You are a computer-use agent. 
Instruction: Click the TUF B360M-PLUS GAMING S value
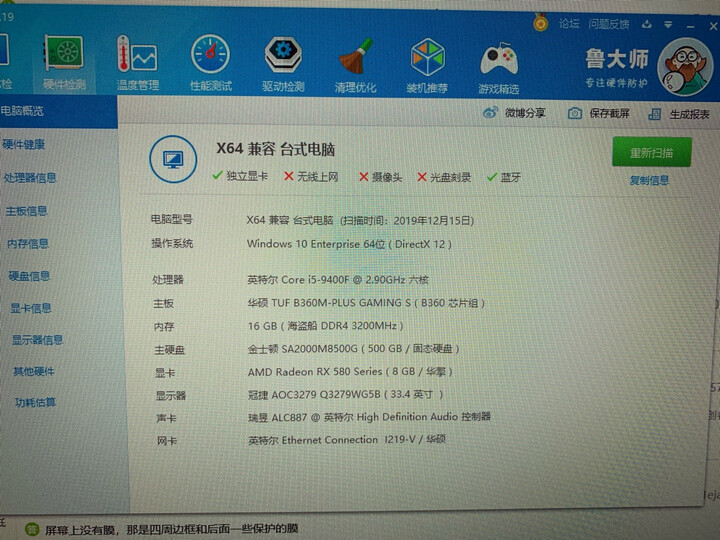click(366, 303)
